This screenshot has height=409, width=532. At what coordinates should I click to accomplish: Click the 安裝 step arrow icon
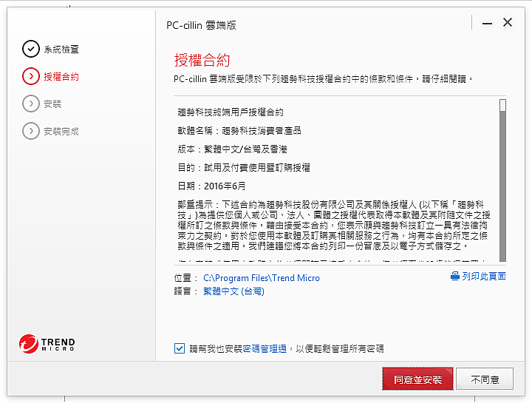tap(31, 104)
